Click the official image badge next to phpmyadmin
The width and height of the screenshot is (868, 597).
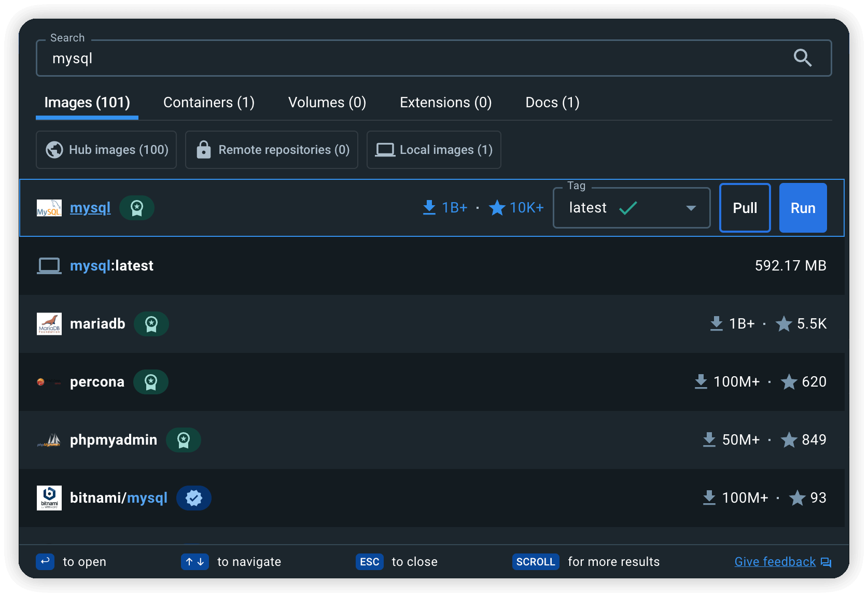pyautogui.click(x=184, y=440)
